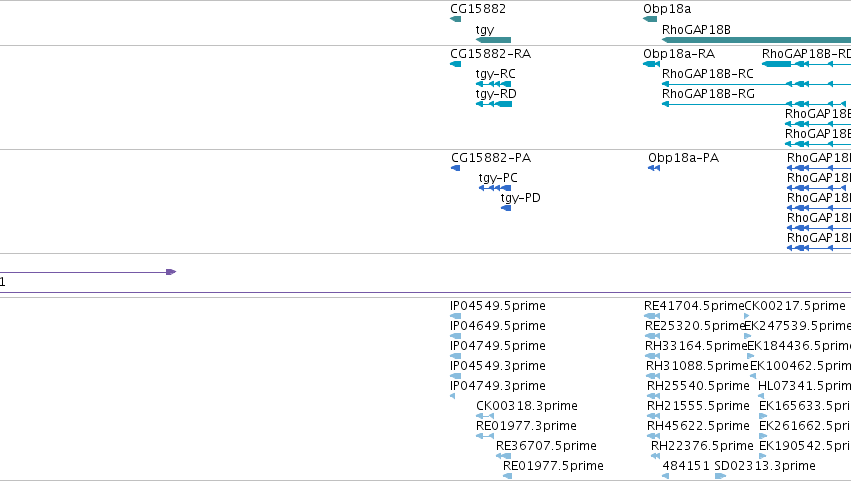
Task: Click the purple right-pointing arrow feature
Action: pyautogui.click(x=88, y=272)
